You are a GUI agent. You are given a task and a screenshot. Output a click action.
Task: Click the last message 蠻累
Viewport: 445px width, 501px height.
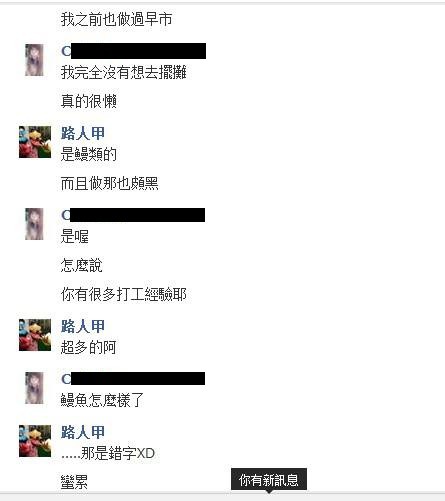coord(74,482)
